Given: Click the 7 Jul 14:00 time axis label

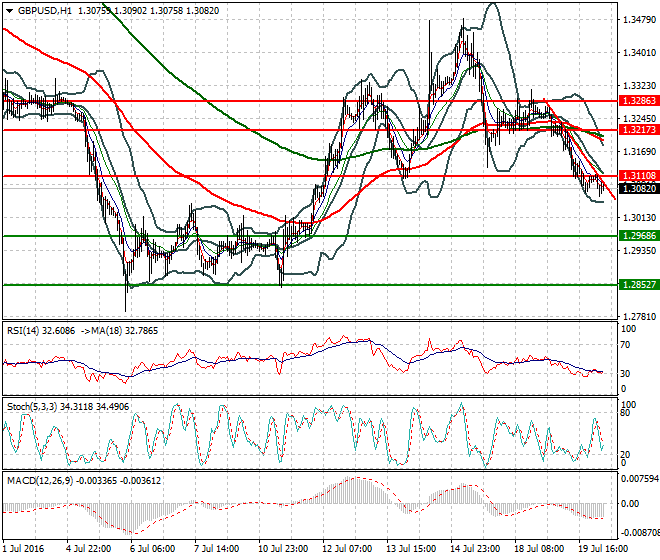Looking at the screenshot, I should pyautogui.click(x=217, y=549).
